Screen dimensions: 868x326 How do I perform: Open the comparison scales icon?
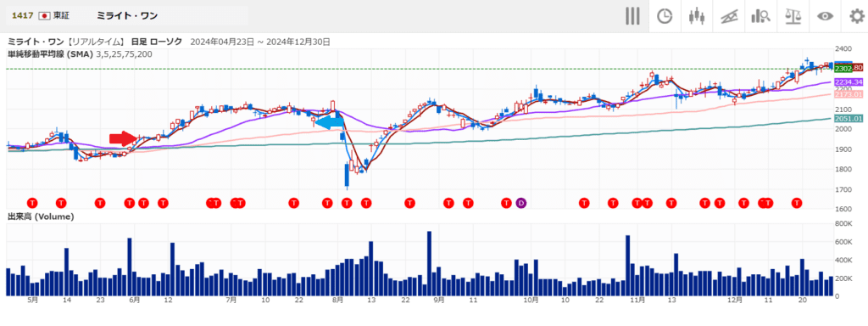pyautogui.click(x=793, y=16)
